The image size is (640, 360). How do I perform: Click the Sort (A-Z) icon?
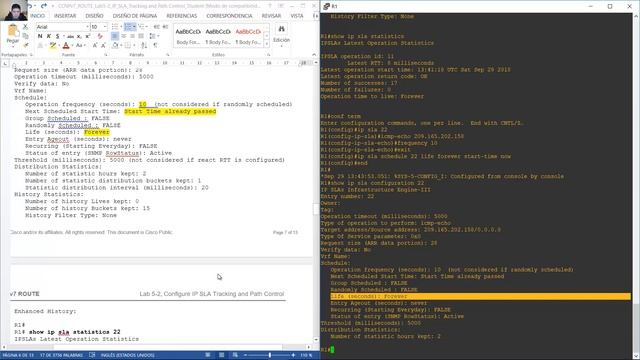pyautogui.click(x=144, y=45)
